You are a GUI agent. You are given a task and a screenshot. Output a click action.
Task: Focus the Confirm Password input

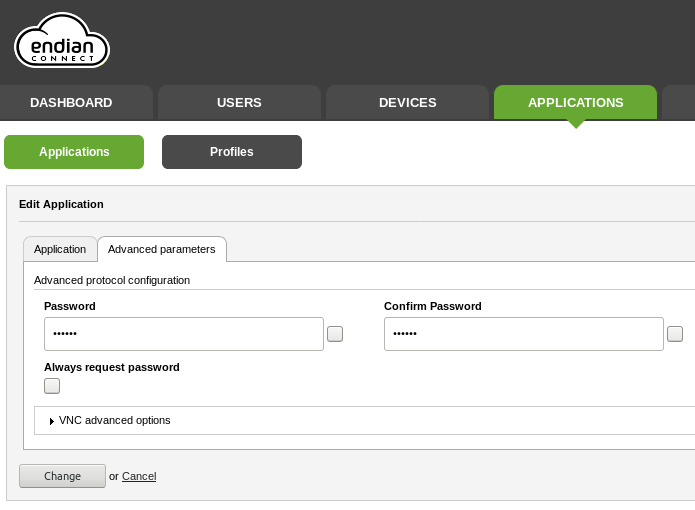pyautogui.click(x=523, y=334)
